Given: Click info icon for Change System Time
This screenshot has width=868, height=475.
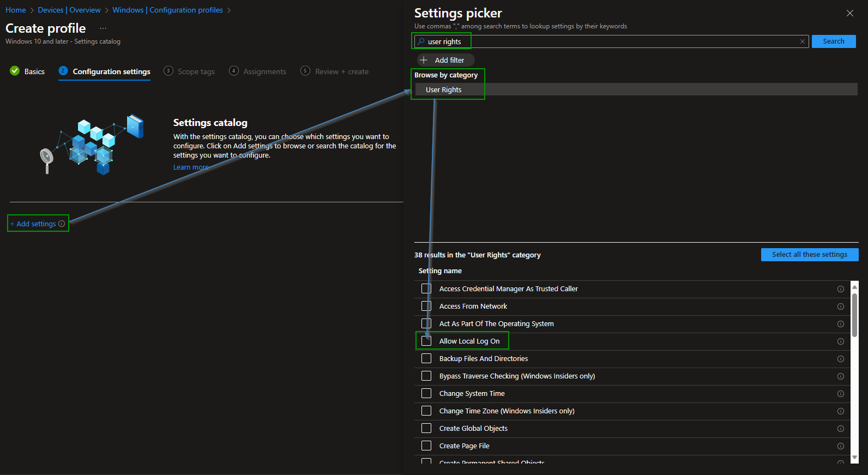Looking at the screenshot, I should click(x=840, y=394).
